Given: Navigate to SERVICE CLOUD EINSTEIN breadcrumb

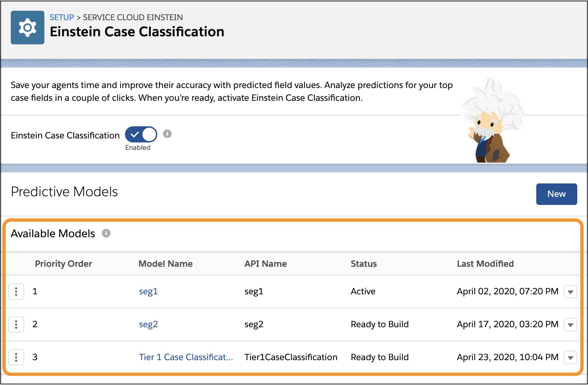Looking at the screenshot, I should pos(133,17).
